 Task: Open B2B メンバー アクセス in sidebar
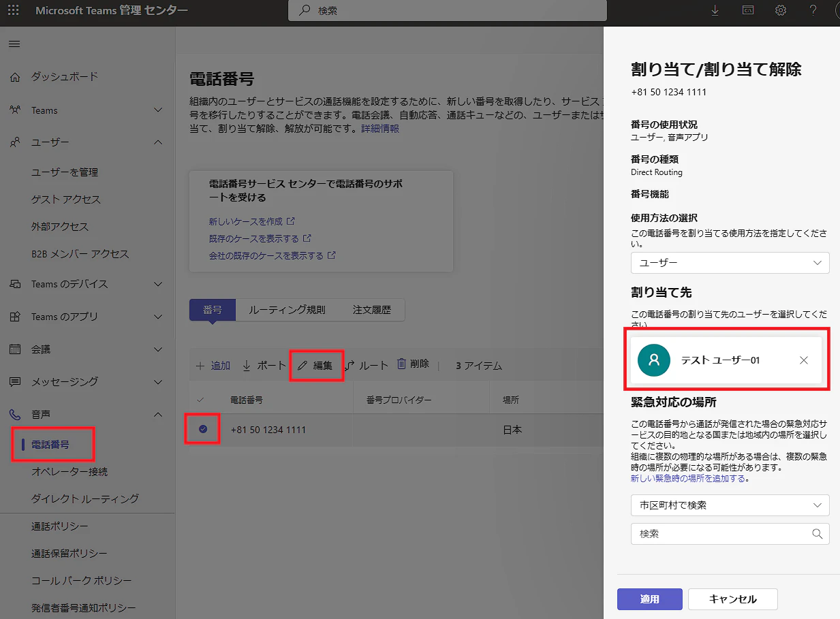click(x=80, y=254)
